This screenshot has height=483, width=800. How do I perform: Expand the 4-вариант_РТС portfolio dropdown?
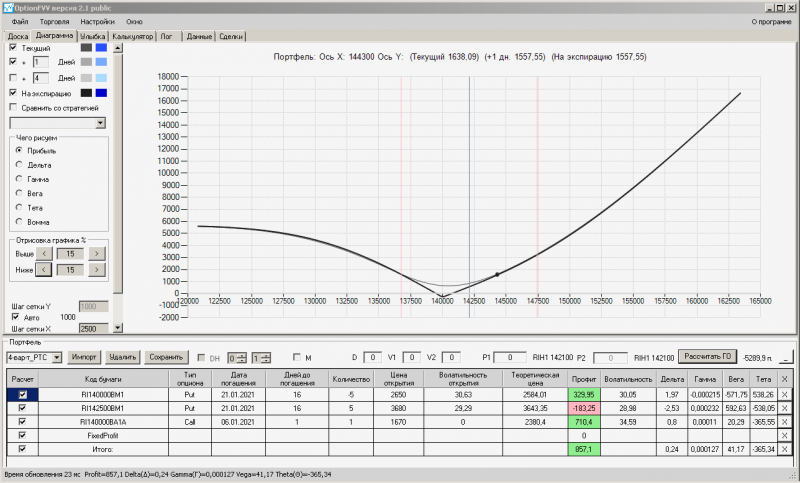[x=57, y=357]
